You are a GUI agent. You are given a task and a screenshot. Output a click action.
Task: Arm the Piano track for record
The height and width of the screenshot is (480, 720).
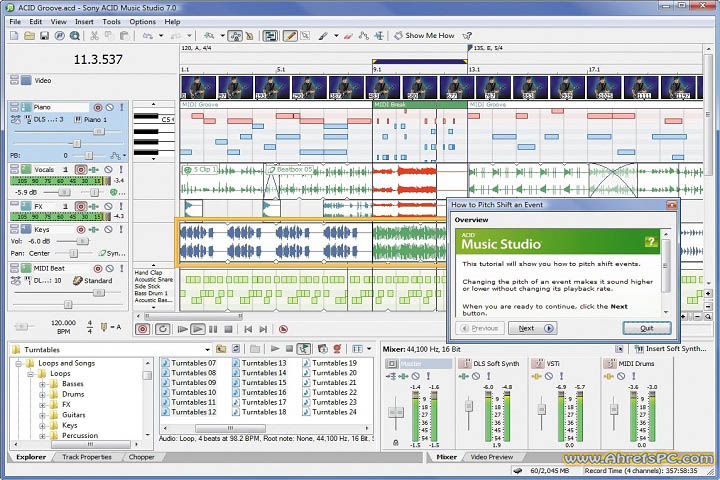(x=98, y=107)
